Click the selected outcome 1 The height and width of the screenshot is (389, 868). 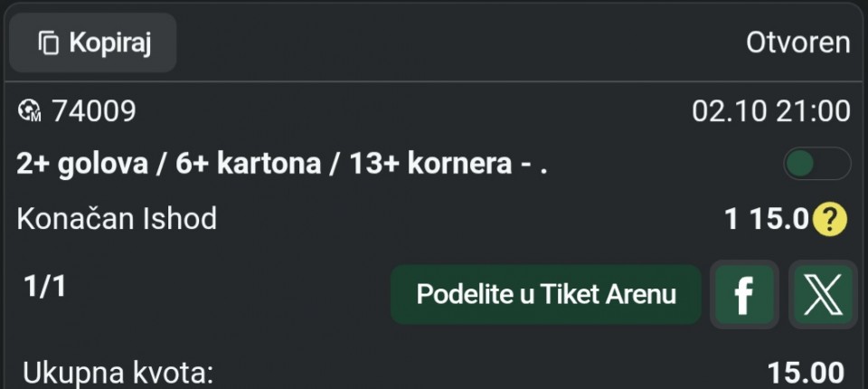pyautogui.click(x=731, y=219)
